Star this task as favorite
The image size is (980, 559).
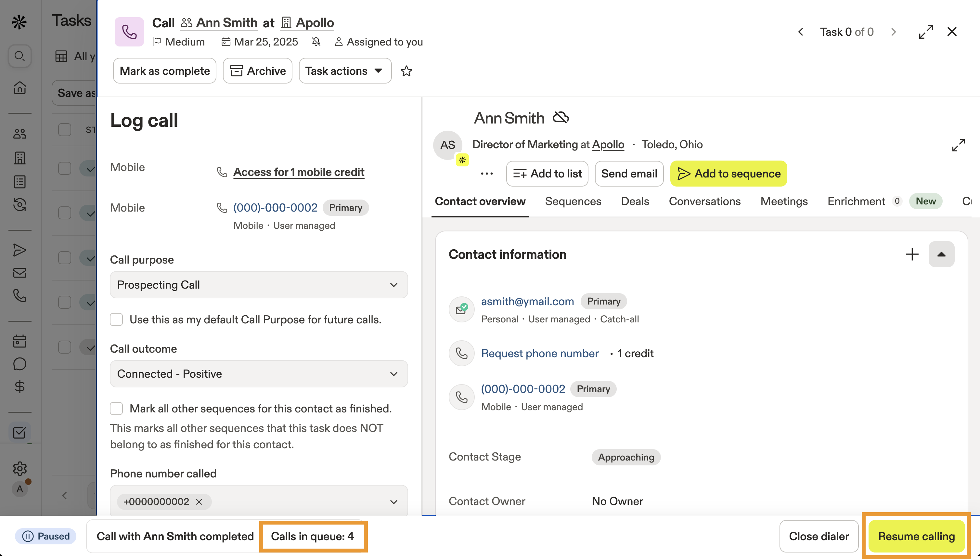coord(406,71)
